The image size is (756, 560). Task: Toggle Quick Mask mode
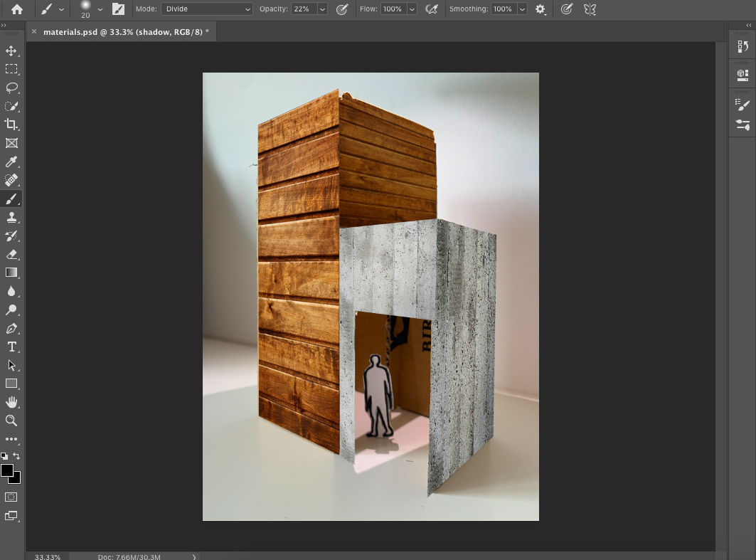tap(11, 497)
